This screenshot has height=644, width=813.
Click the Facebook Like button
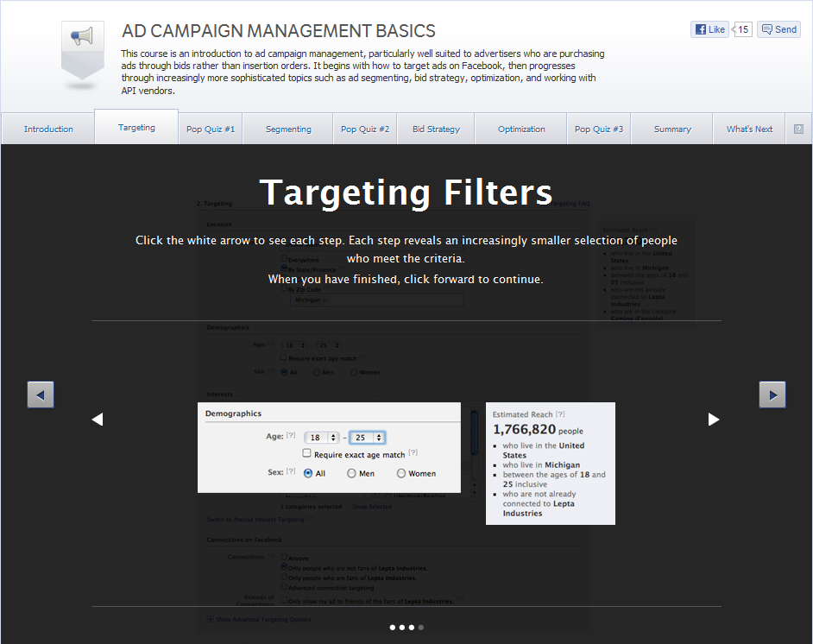tap(709, 29)
